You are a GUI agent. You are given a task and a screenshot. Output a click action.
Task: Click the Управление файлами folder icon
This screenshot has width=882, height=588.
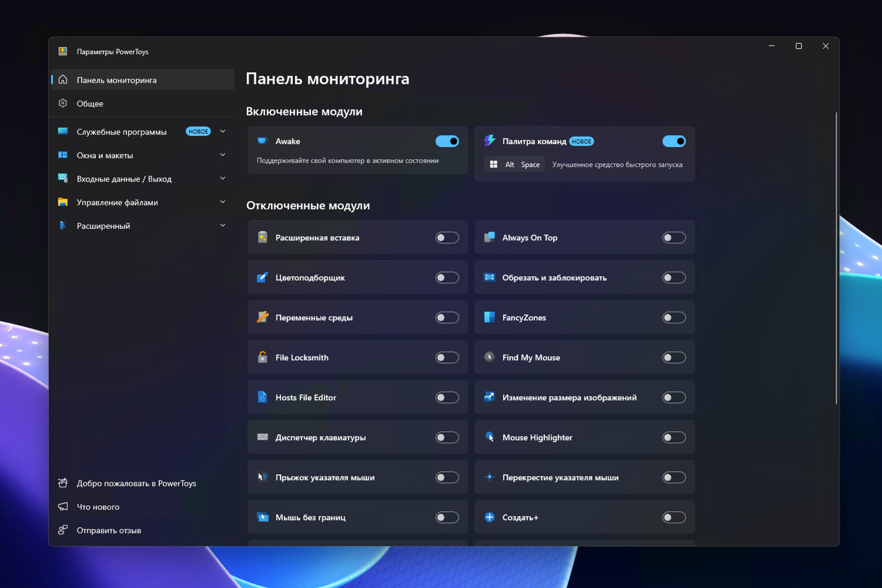pos(63,202)
